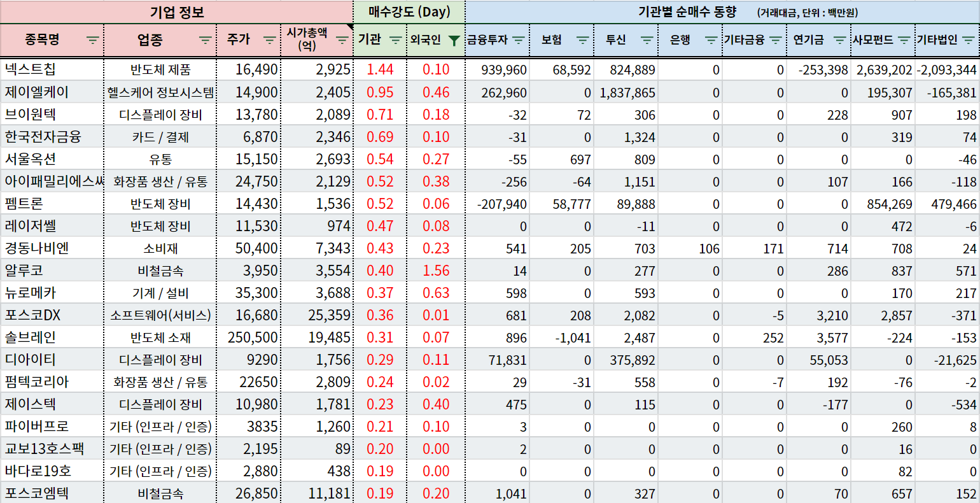Select the 소프트웨어(서비스) sector cell

pyautogui.click(x=160, y=315)
